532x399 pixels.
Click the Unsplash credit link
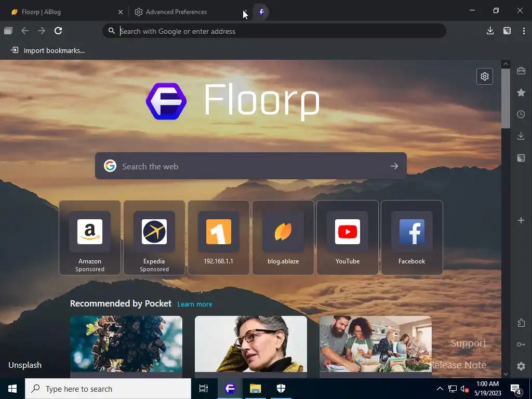click(x=25, y=365)
